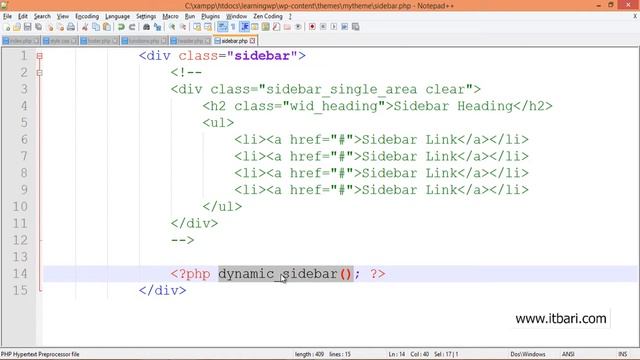Open the Macro menu

(170, 16)
